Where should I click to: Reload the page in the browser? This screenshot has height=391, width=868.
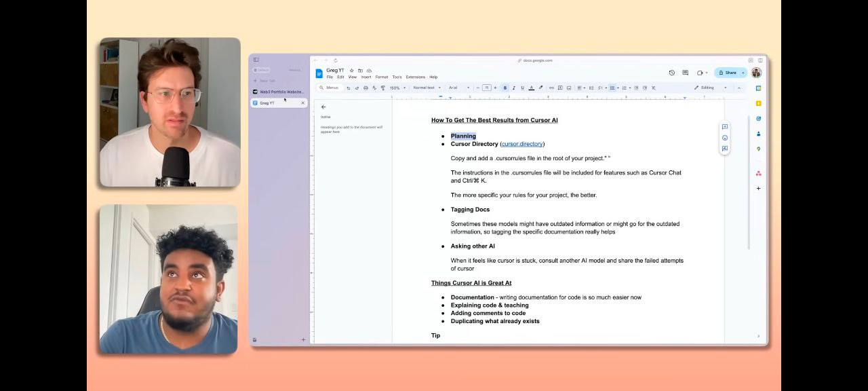point(335,60)
